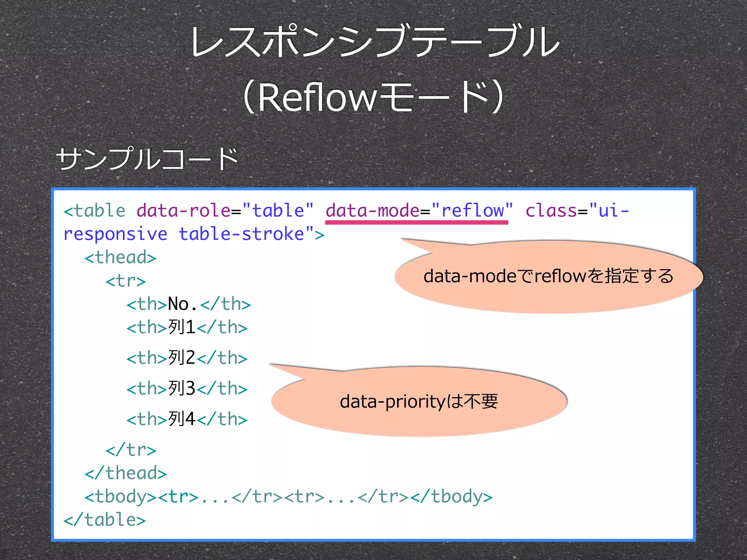
Task: Click the callout data-modeでreflowを指定する
Action: 549,276
